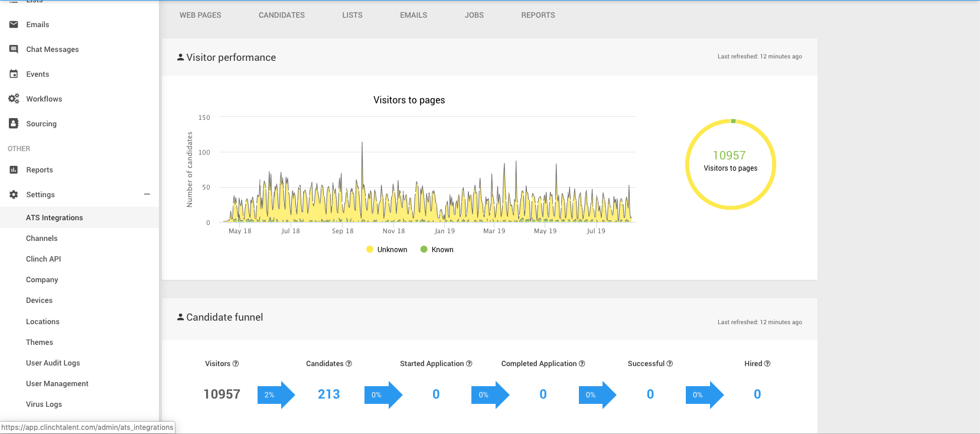The width and height of the screenshot is (980, 434).
Task: Click the Workflows gears icon
Action: [x=14, y=99]
